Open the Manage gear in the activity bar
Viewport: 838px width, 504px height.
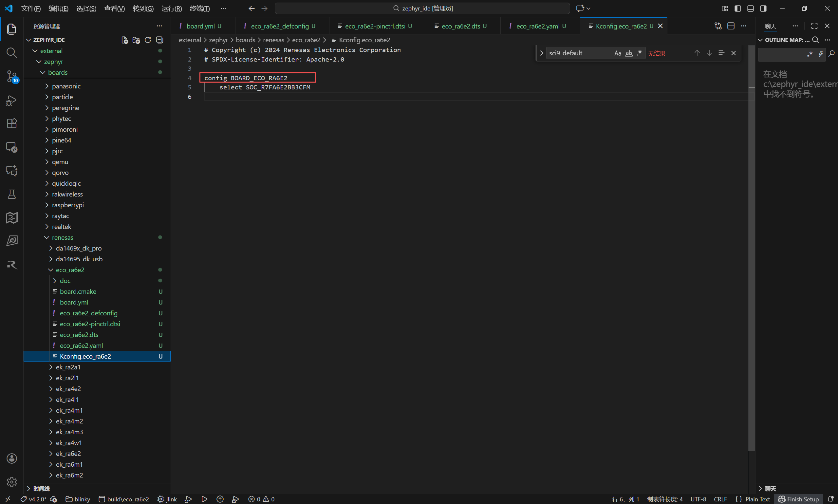11,482
